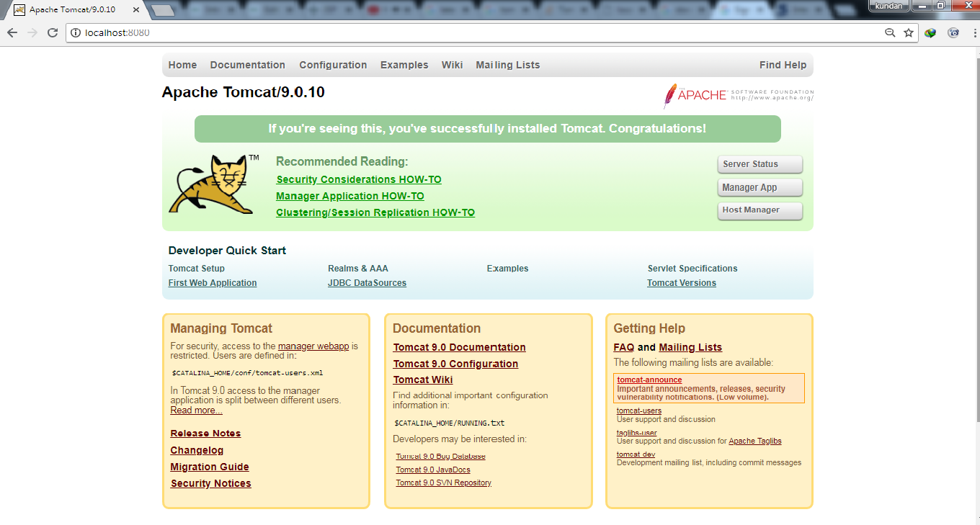Open Release Notes link

205,434
